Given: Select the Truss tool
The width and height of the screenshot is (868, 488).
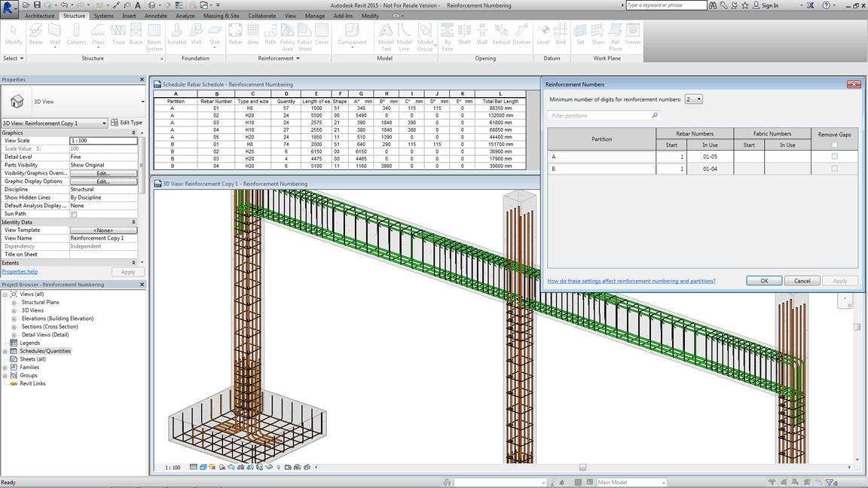Looking at the screenshot, I should point(118,35).
